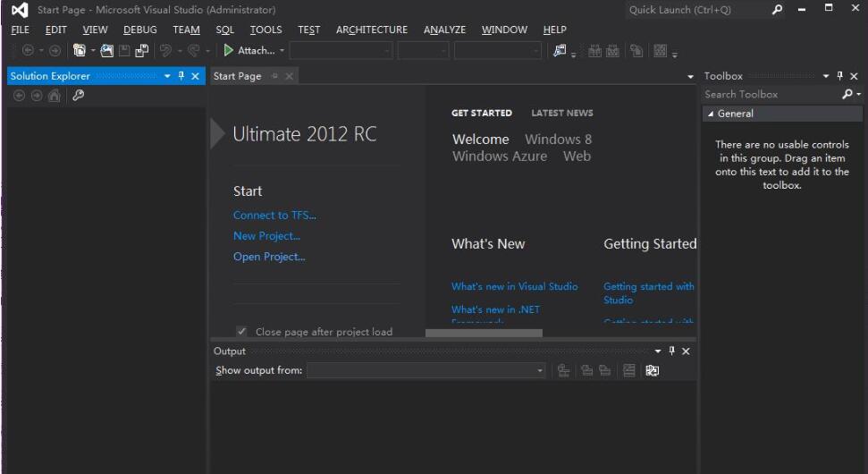The height and width of the screenshot is (474, 868).
Task: Toggle Close page after project load checkbox
Action: pos(241,331)
